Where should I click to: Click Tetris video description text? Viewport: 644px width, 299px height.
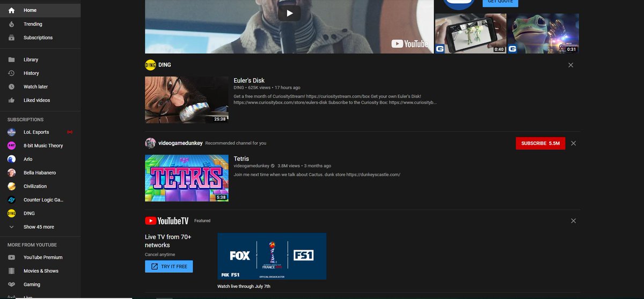click(317, 175)
